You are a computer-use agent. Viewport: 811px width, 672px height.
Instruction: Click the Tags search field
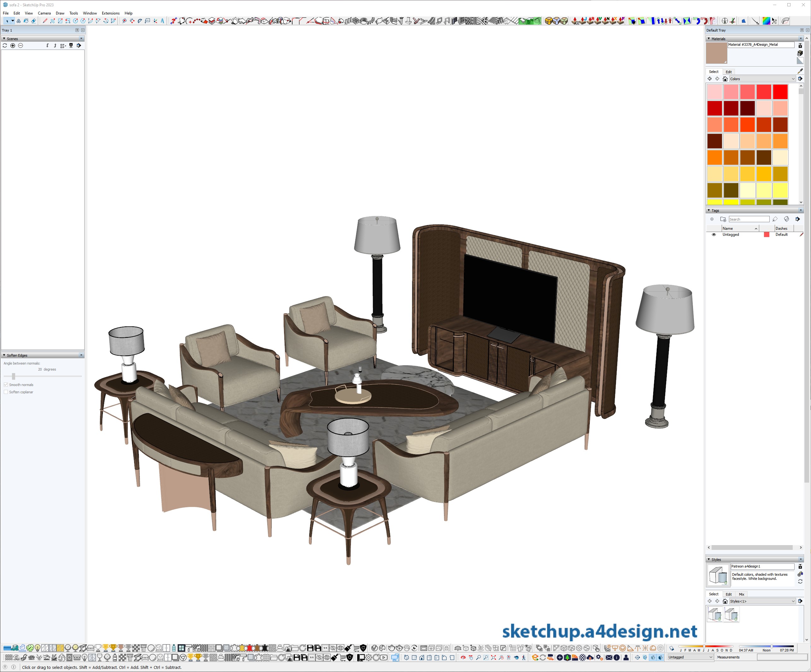click(749, 219)
